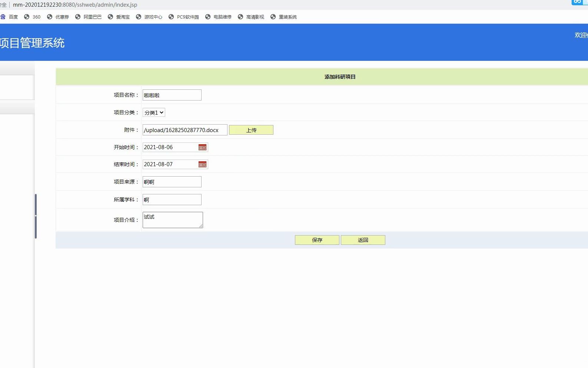Open the 重装系统 bookmark
Screen dimensions: 588x368
(283, 17)
